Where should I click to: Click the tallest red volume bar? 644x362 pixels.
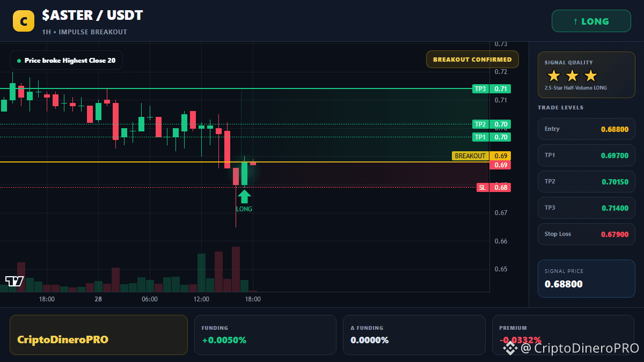point(236,269)
